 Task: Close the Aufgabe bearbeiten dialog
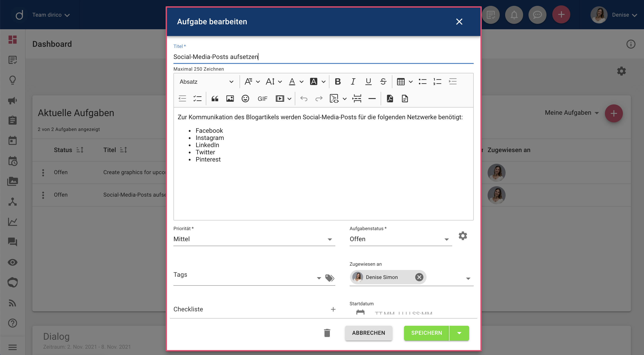pyautogui.click(x=459, y=22)
